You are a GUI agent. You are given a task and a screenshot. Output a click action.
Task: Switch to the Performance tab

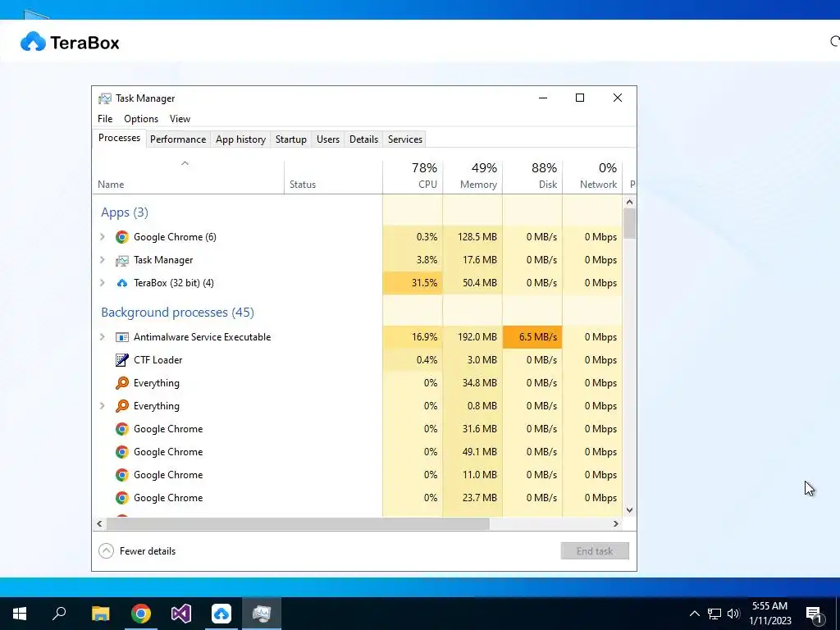pyautogui.click(x=178, y=139)
